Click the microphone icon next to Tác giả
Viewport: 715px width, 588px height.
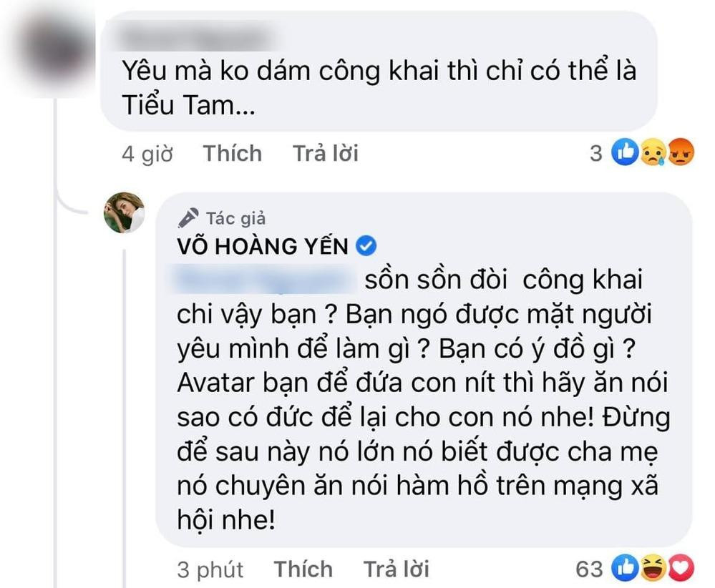point(189,218)
